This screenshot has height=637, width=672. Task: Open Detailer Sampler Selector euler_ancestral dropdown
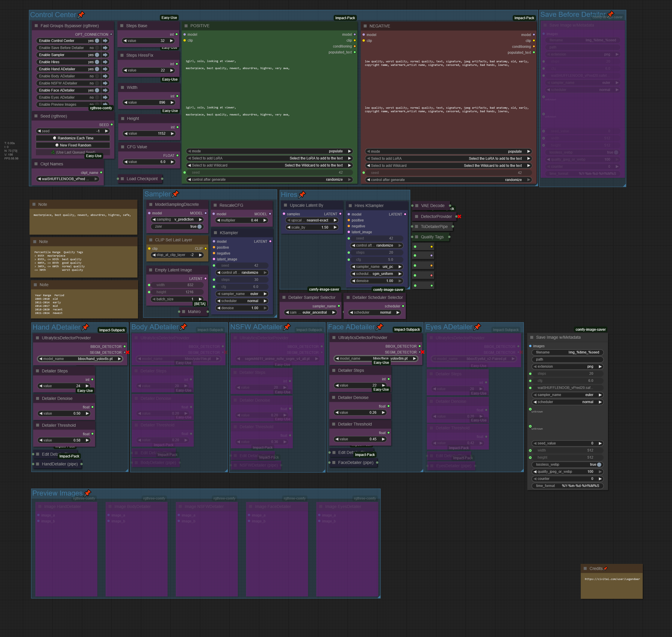(310, 312)
